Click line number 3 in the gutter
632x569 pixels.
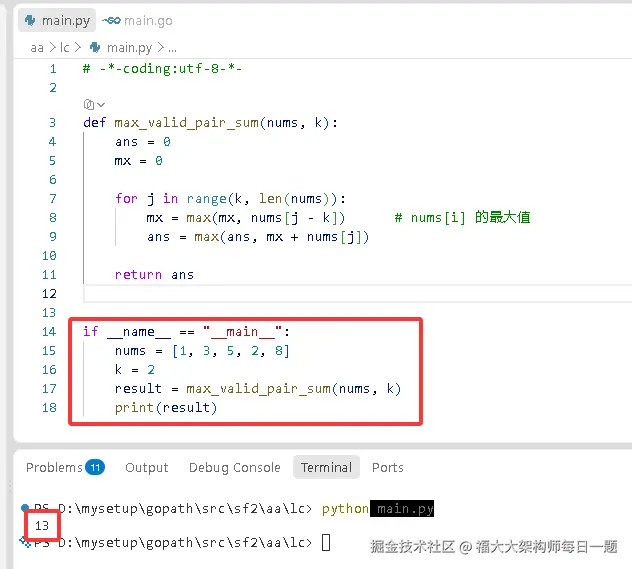point(52,123)
